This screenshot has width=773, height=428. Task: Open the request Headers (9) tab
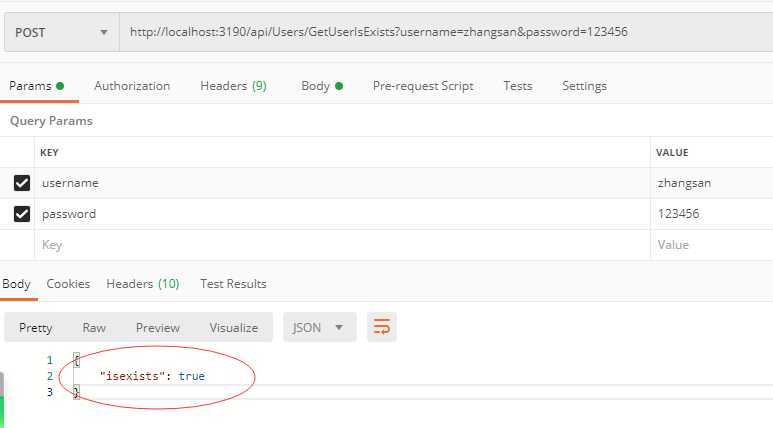[x=233, y=86]
